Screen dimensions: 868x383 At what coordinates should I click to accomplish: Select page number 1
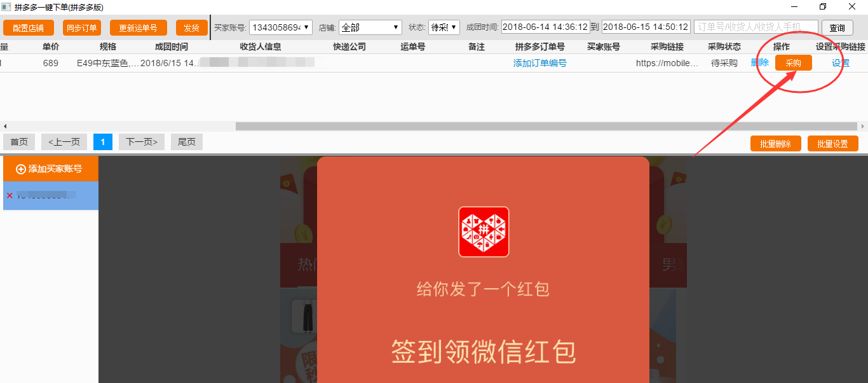tap(103, 142)
